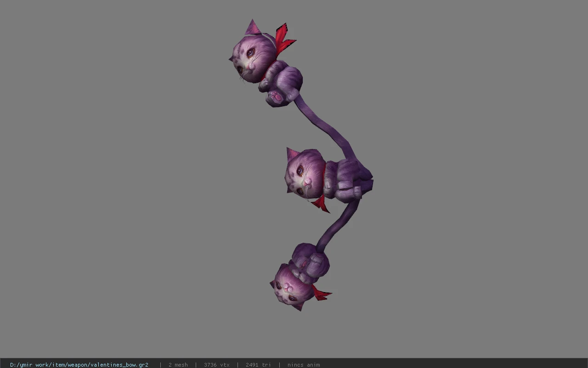Click the "2 mesh" status bar entry
Screen dimensions: 588x368
point(178,365)
